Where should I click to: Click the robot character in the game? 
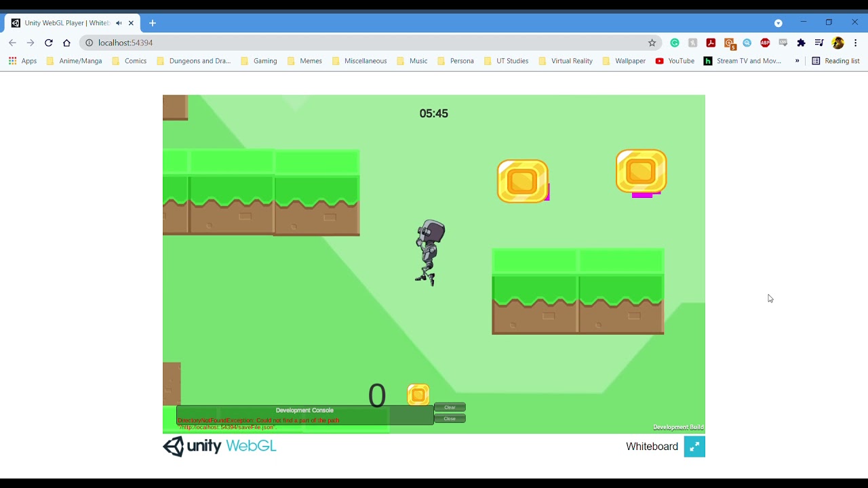coord(430,253)
